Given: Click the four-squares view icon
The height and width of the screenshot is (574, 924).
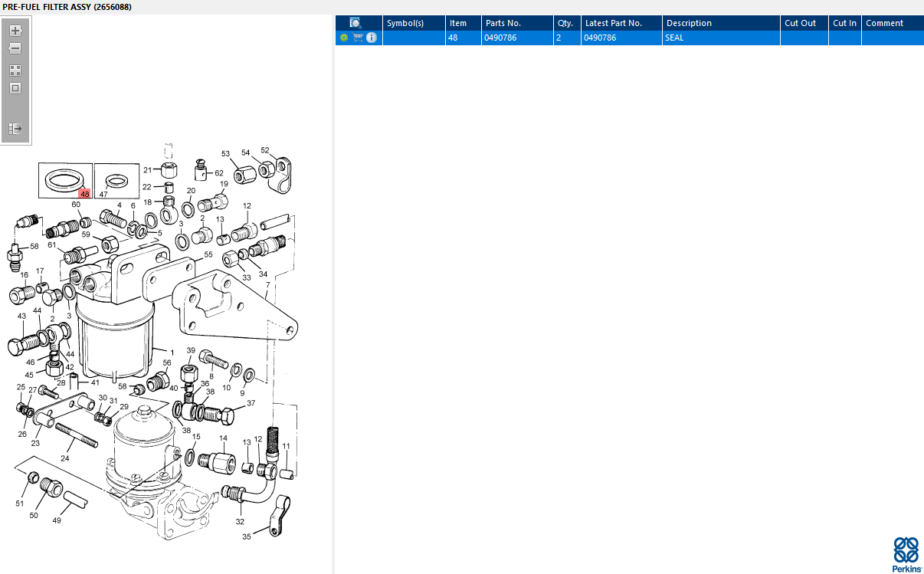Looking at the screenshot, I should coord(15,70).
